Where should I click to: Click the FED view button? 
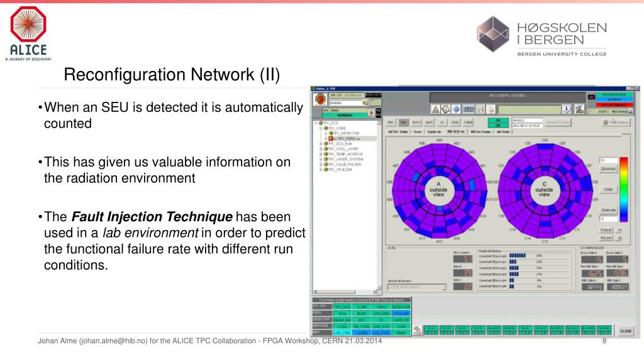click(x=391, y=123)
